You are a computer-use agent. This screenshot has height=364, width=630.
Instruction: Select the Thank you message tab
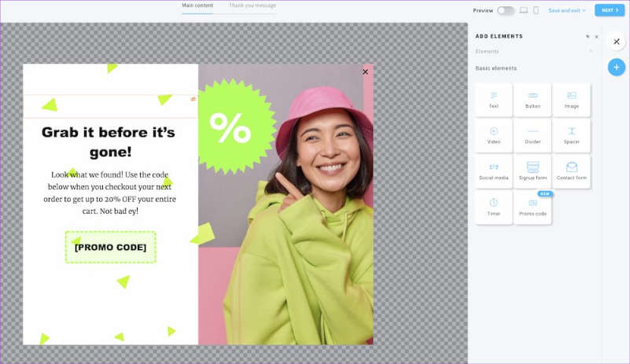252,6
